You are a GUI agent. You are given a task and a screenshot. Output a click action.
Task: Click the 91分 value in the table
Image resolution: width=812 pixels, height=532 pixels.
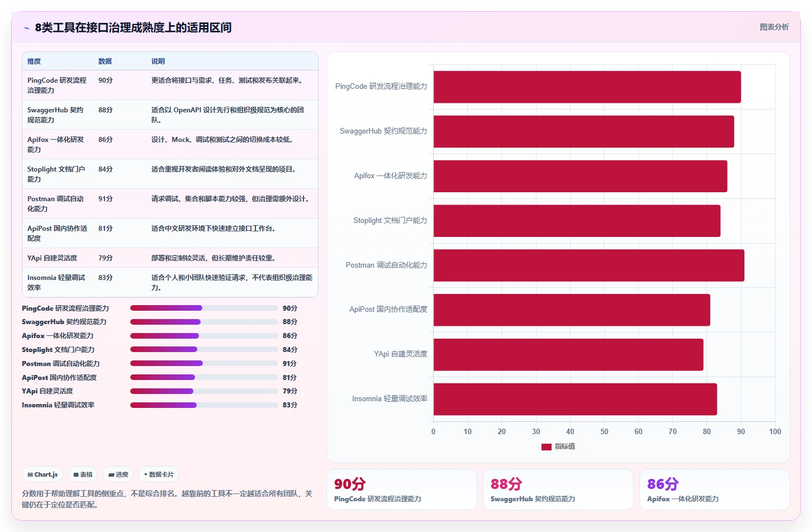[106, 199]
